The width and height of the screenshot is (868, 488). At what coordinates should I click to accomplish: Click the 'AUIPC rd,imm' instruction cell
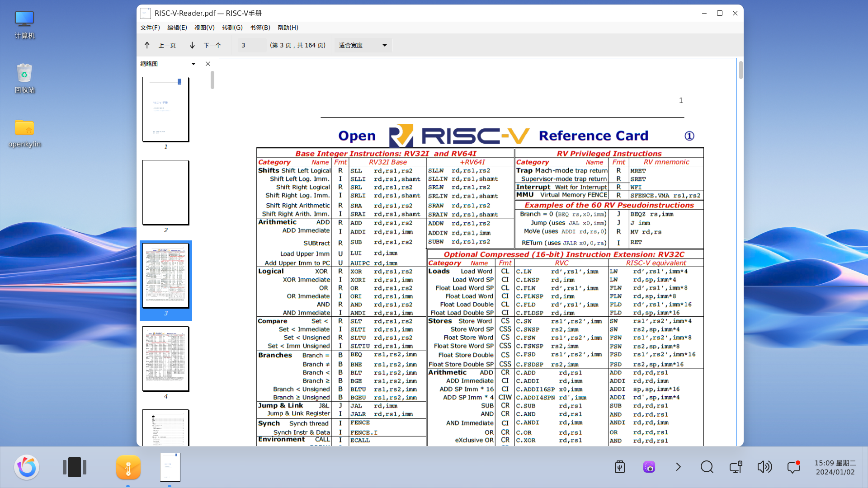pyautogui.click(x=374, y=263)
